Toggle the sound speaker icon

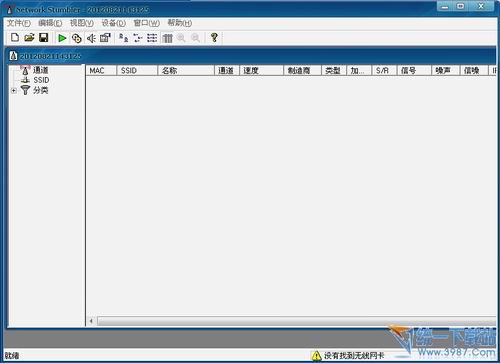(91, 38)
